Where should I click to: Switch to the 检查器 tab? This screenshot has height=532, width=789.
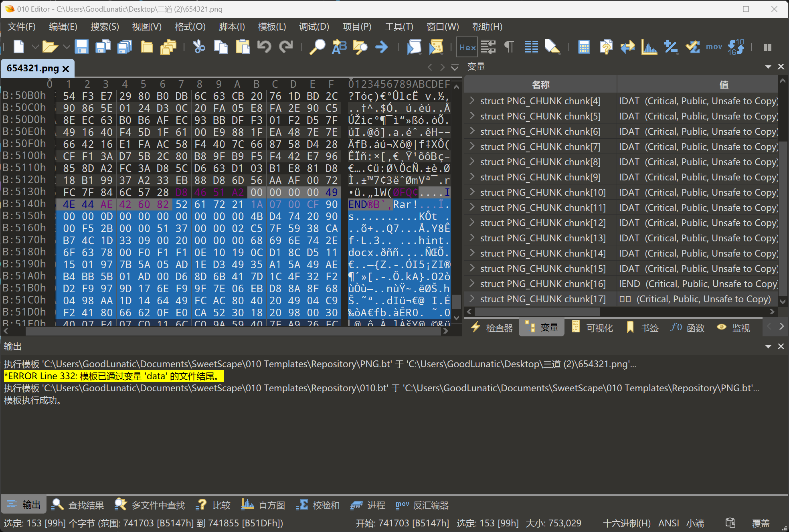coord(492,328)
